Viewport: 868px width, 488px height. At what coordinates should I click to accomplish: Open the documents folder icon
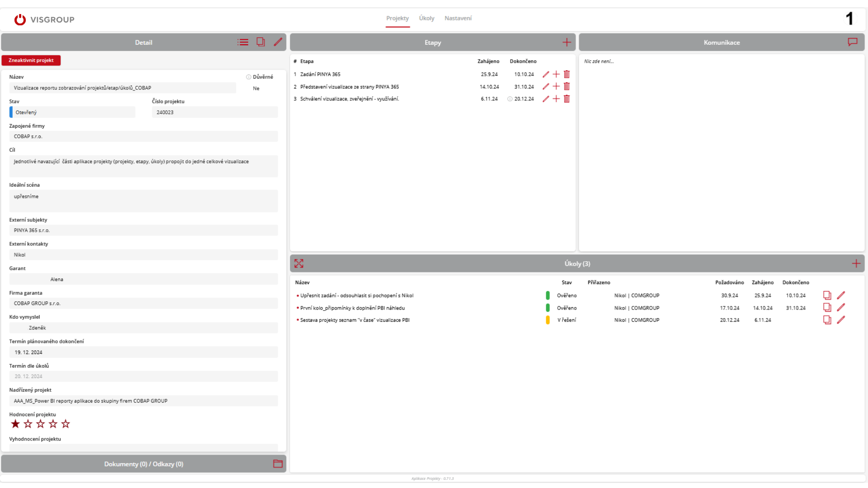278,464
